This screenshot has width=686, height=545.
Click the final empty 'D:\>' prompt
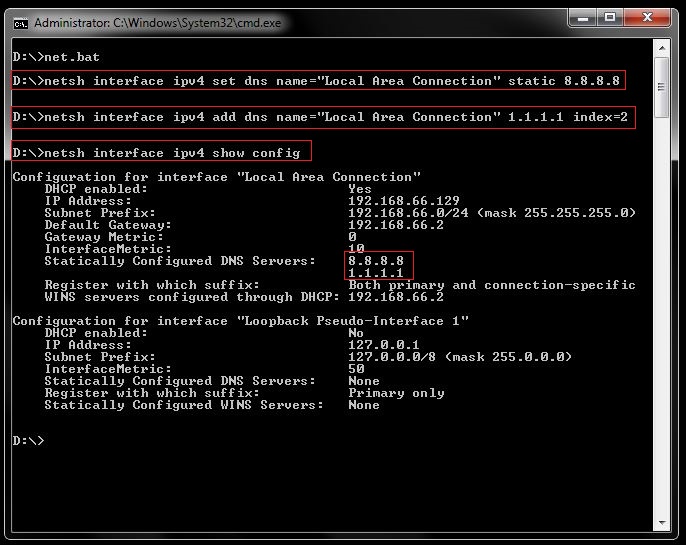[28, 440]
